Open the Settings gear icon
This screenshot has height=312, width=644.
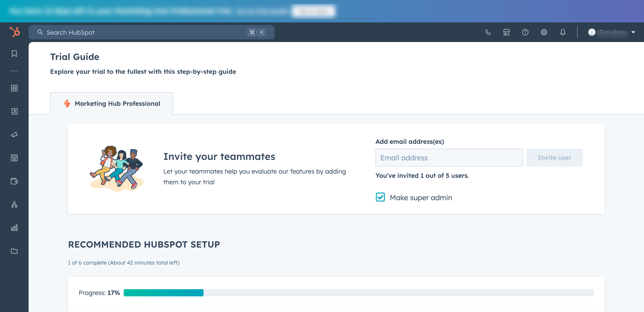click(x=544, y=32)
